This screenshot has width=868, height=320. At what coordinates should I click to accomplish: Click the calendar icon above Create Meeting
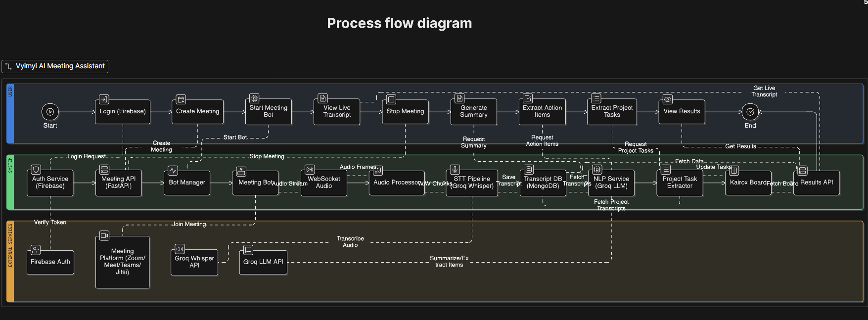181,99
